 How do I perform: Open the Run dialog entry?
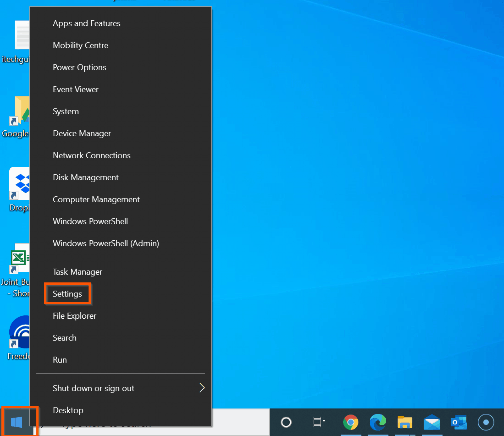121,360
